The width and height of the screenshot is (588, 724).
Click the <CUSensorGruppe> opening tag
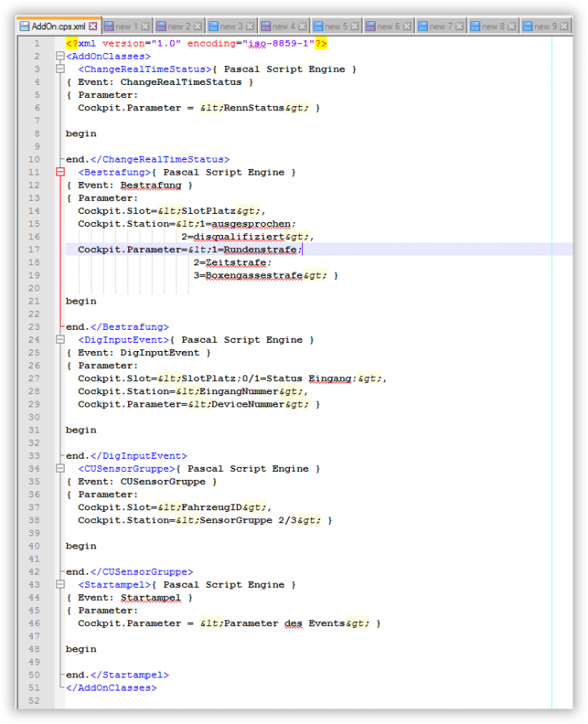(x=127, y=469)
